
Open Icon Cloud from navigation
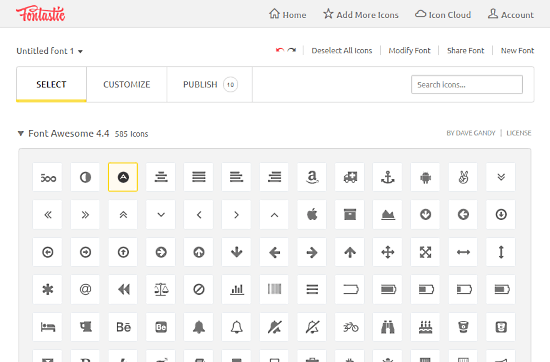[x=443, y=15]
